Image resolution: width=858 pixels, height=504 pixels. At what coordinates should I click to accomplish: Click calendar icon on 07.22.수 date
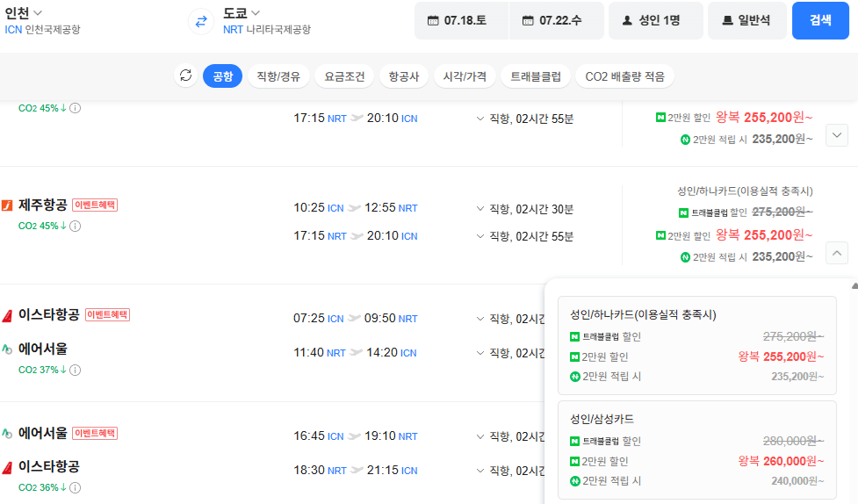coord(528,21)
